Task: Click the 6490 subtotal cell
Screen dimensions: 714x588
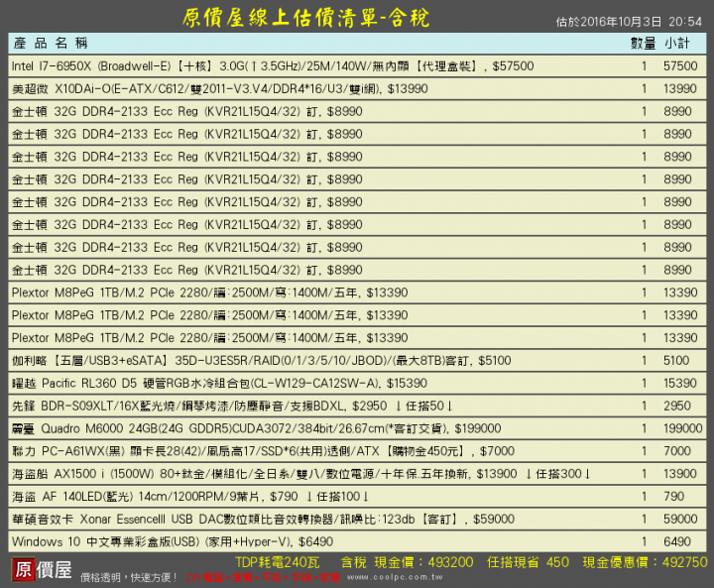Action: 677,542
